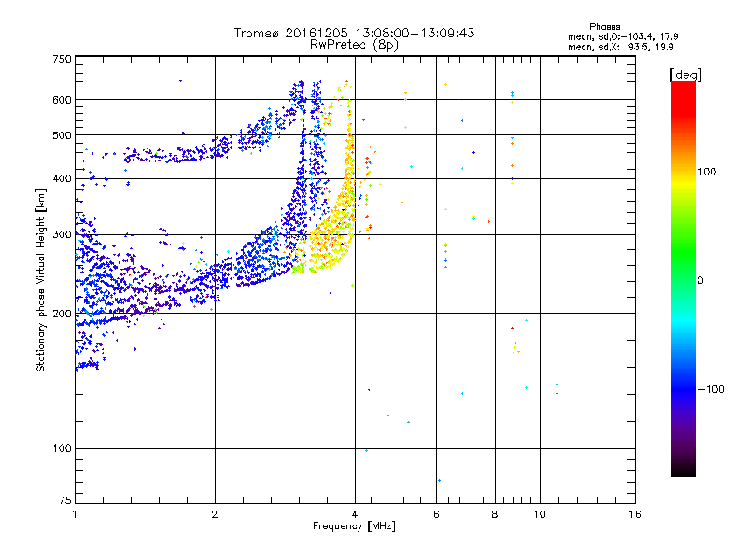Click the y-axis '100' tick label
Screen dimensions: 747x560
tap(62, 449)
